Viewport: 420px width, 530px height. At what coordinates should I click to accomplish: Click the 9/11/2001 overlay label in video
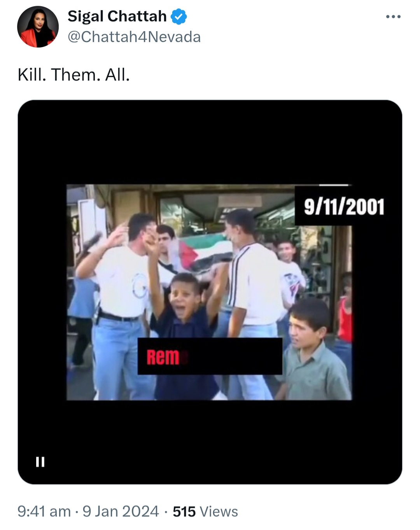pos(344,206)
